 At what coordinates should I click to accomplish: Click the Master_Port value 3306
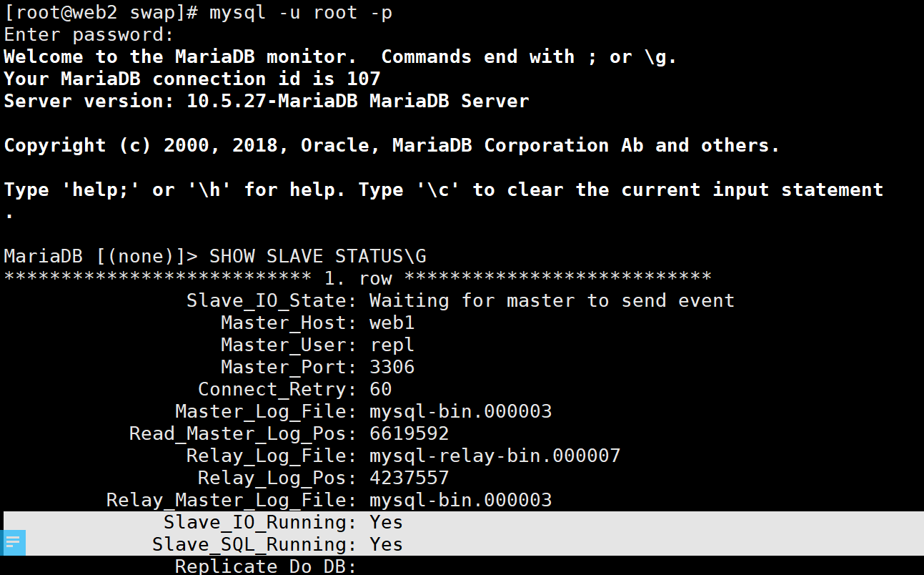tap(392, 367)
